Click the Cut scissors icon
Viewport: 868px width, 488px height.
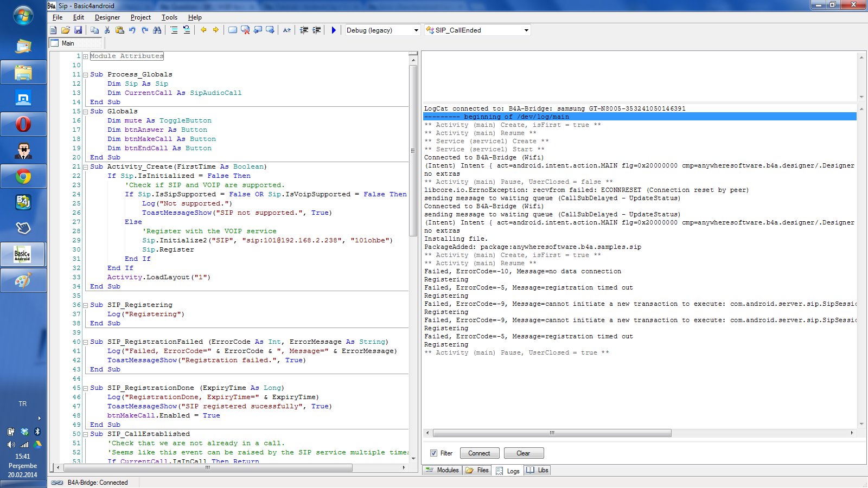[107, 30]
